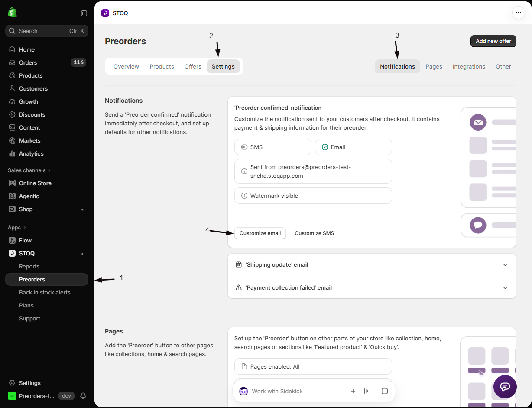Click the 'Watermark visible' info row
This screenshot has height=408, width=532.
tap(313, 196)
